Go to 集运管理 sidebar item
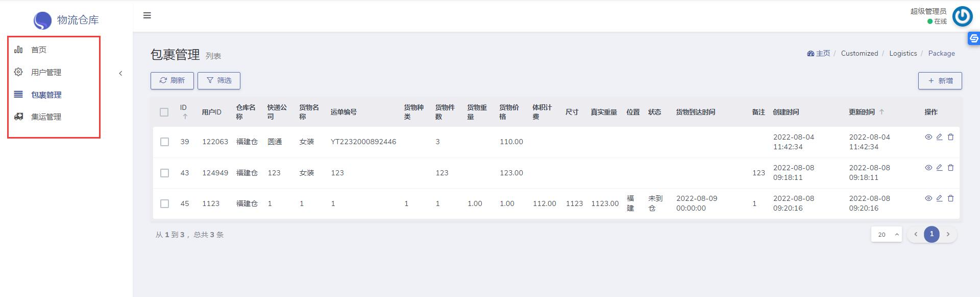 [x=46, y=117]
